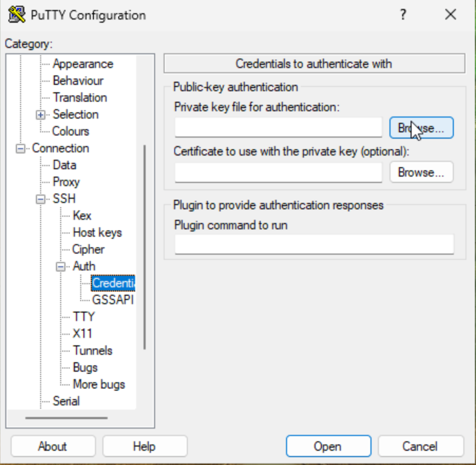476x465 pixels.
Task: Click the Plugin command to run field
Action: click(x=314, y=245)
